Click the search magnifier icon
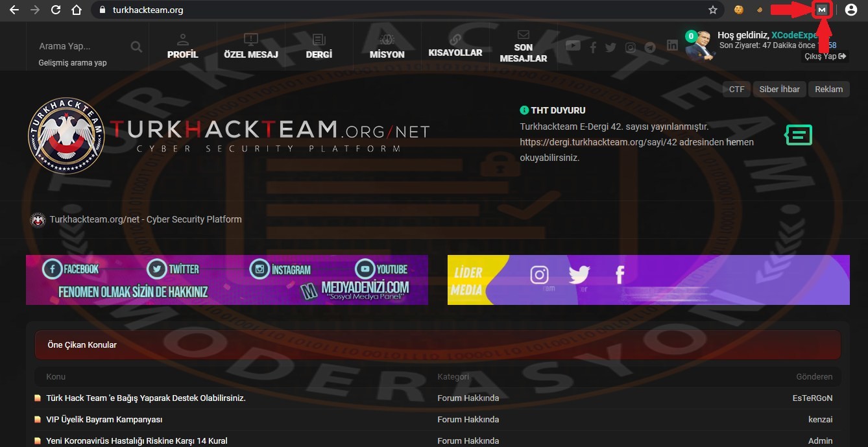 coord(136,47)
